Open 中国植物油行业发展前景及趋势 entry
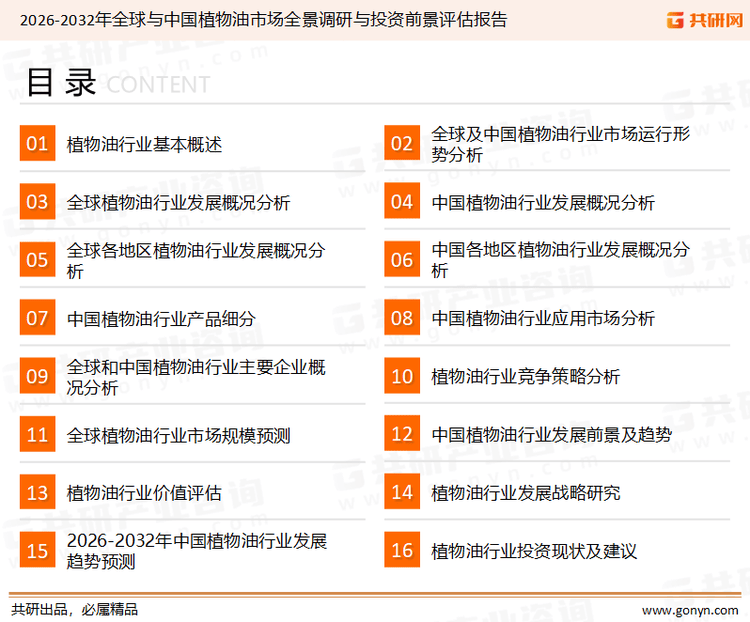Image resolution: width=750 pixels, height=622 pixels. pos(551,434)
